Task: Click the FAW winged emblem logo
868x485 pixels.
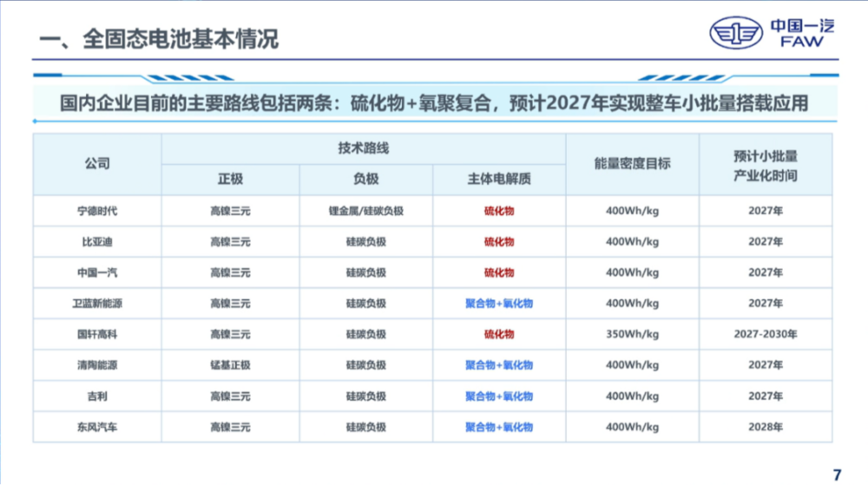Action: [736, 33]
